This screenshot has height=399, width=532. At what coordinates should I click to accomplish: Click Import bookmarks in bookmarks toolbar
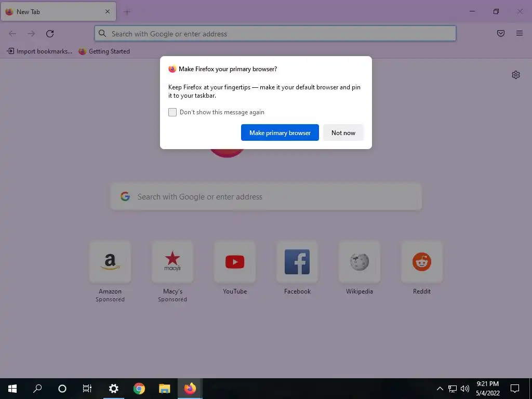point(39,51)
